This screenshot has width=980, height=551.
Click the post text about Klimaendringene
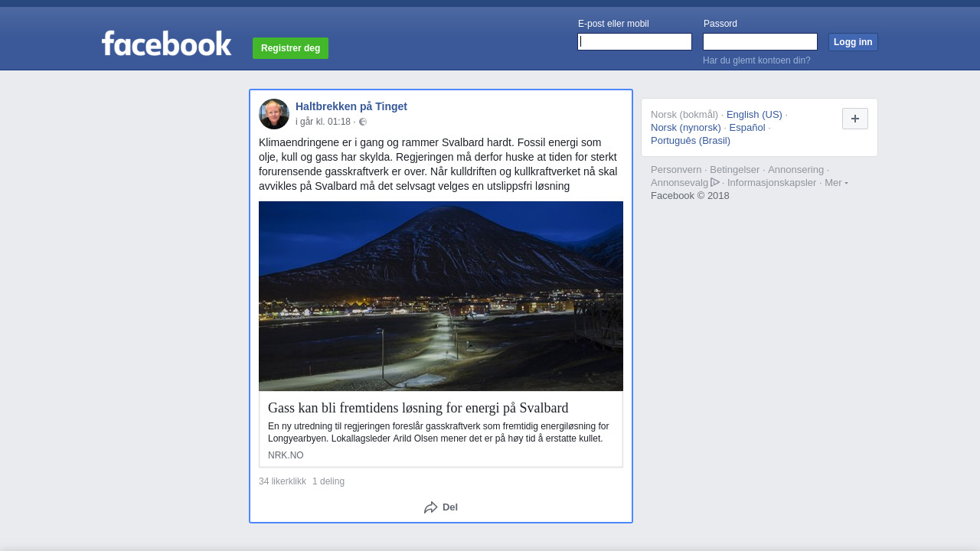coord(438,165)
